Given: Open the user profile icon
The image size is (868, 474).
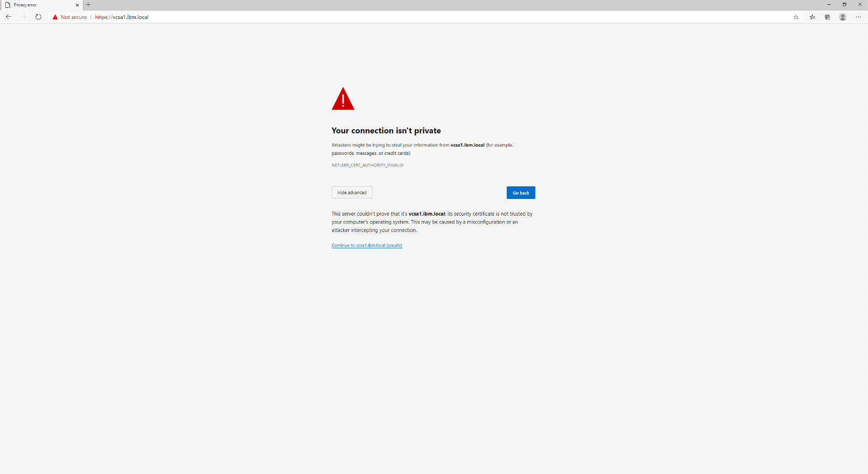Looking at the screenshot, I should (843, 17).
